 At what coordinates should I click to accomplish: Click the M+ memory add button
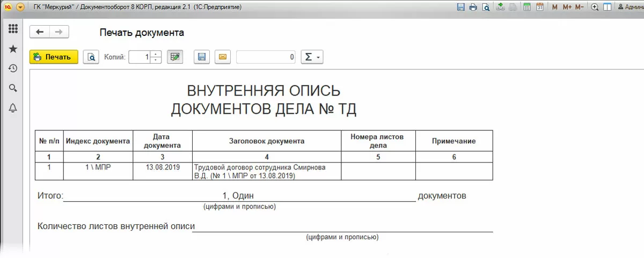click(x=567, y=8)
